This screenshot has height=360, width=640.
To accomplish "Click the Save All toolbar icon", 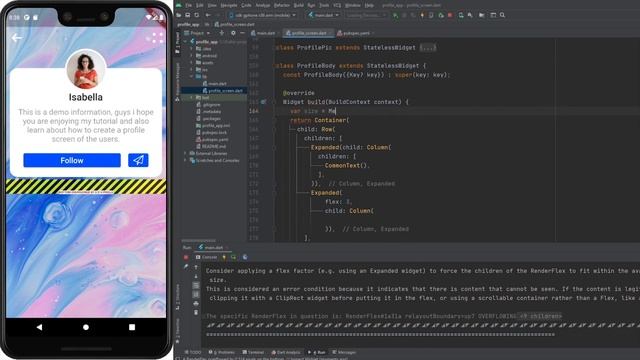I will point(188,15).
